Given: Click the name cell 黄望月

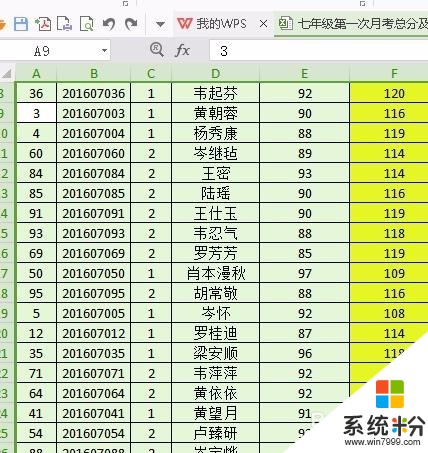Looking at the screenshot, I should pos(215,413).
